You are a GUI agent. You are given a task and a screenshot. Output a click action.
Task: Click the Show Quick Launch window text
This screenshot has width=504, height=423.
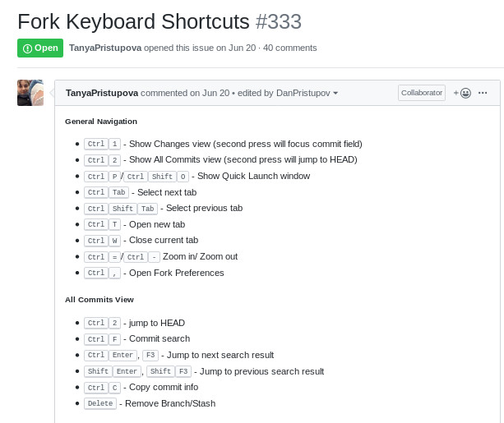(253, 176)
